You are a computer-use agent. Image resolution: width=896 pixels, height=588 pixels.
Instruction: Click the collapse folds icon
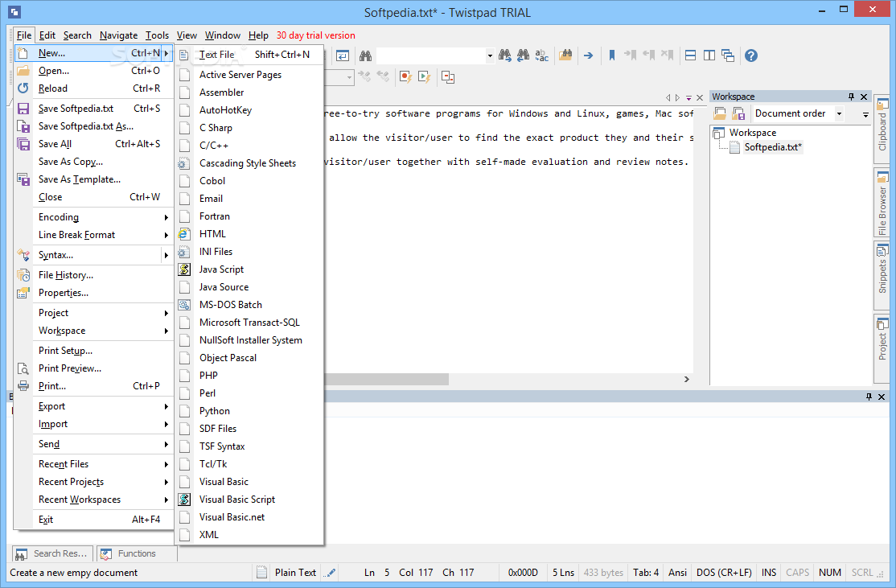pos(448,76)
